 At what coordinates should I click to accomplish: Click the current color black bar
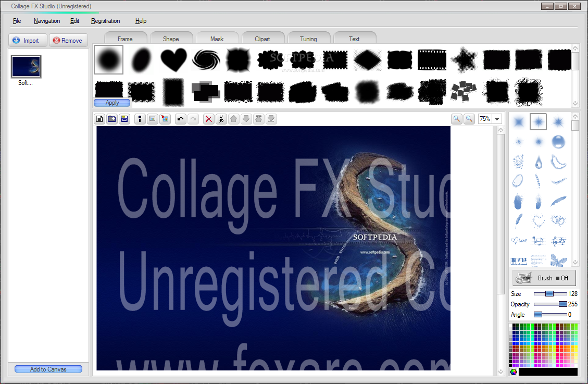point(548,371)
